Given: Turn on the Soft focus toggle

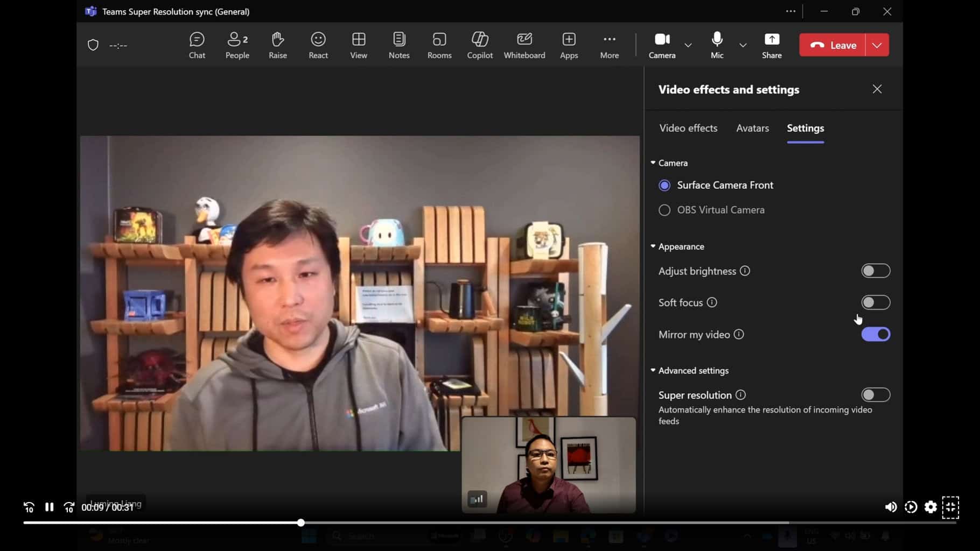Looking at the screenshot, I should point(876,302).
